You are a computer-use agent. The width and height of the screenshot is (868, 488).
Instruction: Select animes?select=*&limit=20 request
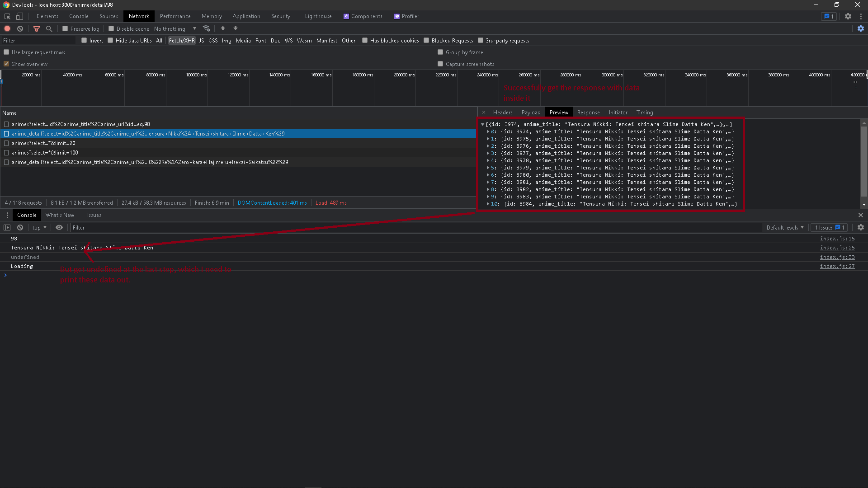click(238, 143)
